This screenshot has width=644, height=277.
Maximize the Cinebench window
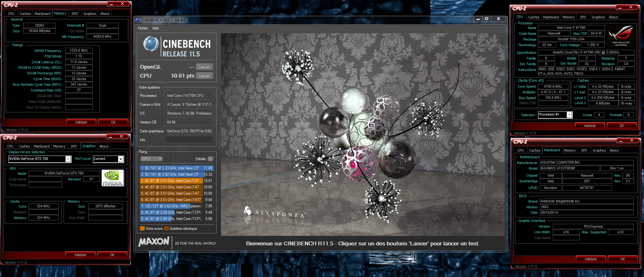[x=487, y=19]
